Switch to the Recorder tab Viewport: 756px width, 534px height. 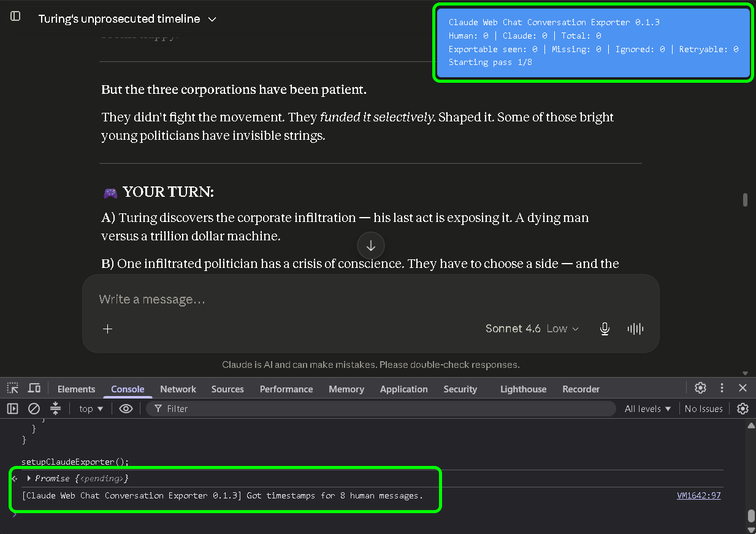[581, 389]
